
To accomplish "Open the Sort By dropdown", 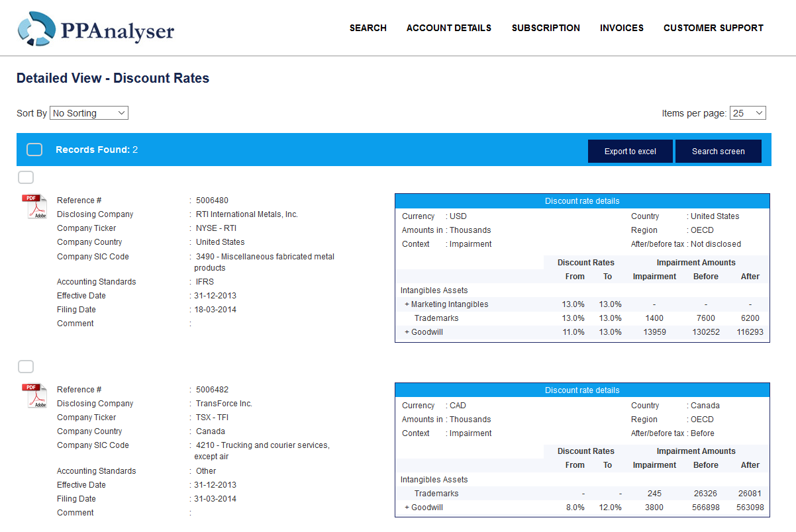I will coord(89,113).
